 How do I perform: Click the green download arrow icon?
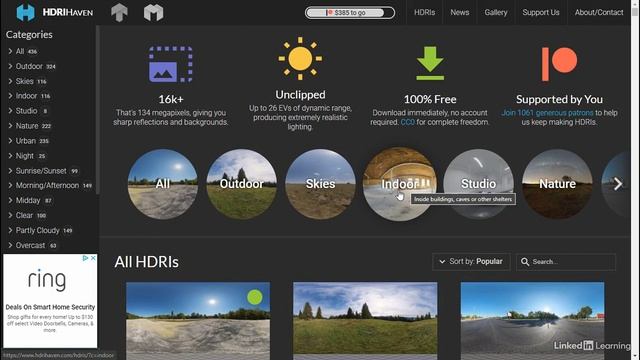[x=430, y=63]
